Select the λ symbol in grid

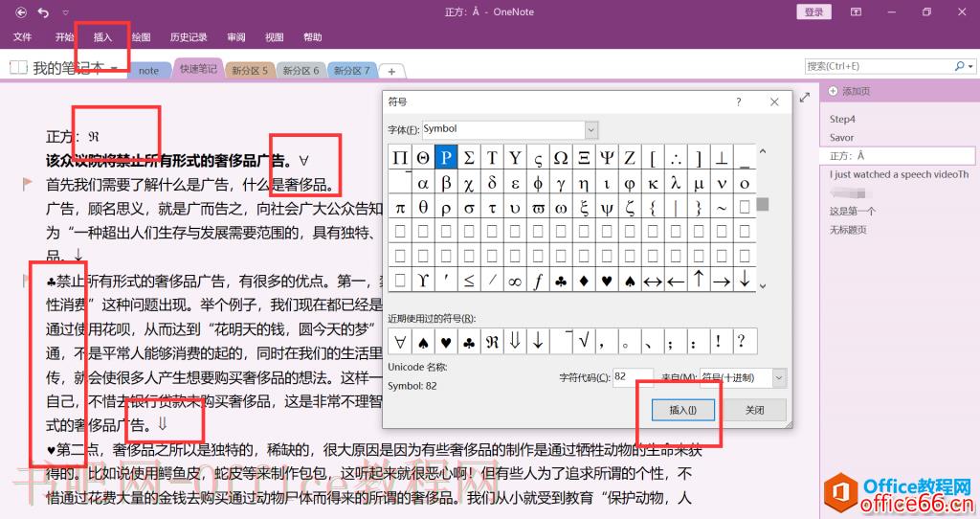click(676, 183)
